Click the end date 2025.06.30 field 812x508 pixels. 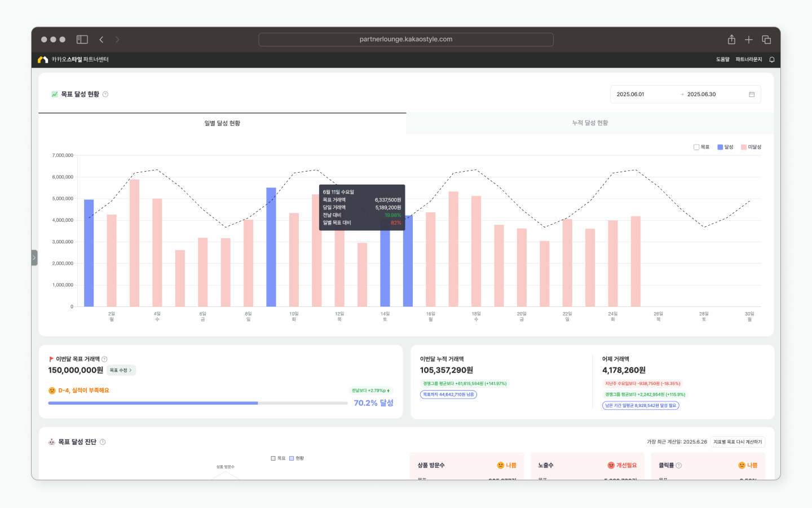[x=701, y=94]
